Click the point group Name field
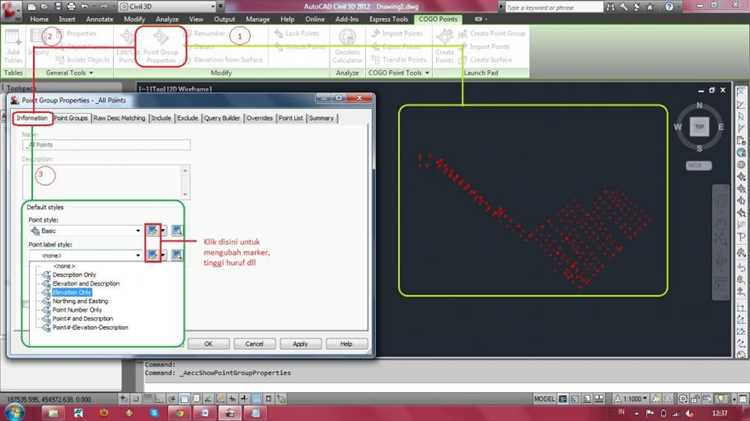Screen dimensions: 750x421 [106, 144]
